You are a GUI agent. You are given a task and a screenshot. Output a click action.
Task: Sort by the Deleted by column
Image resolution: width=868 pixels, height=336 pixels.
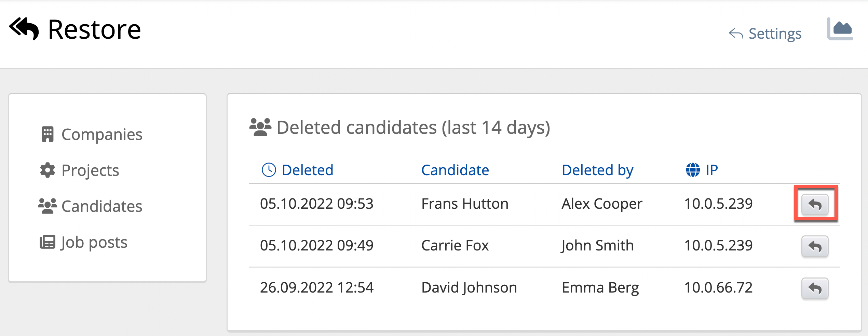point(597,170)
